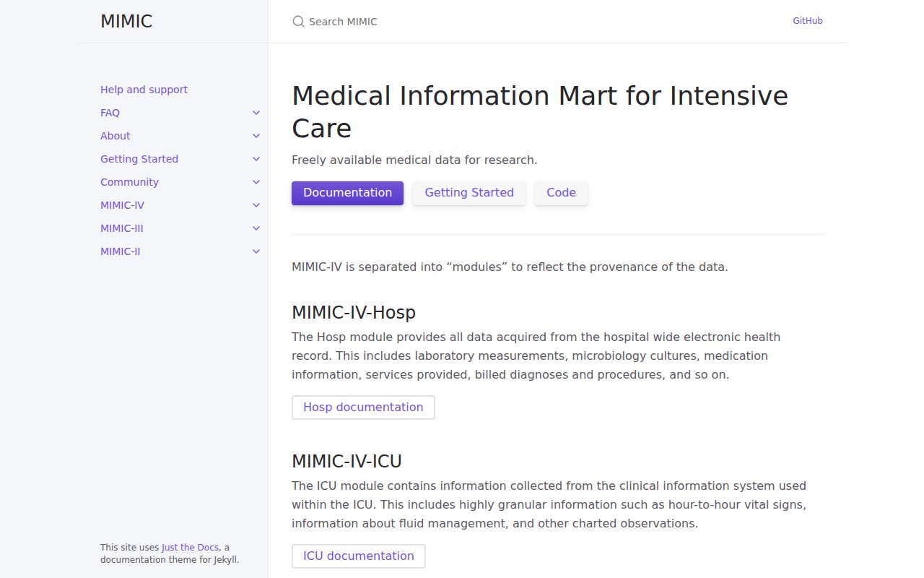Expand the FAQ section chevron
Image resolution: width=924 pixels, height=578 pixels.
(256, 113)
